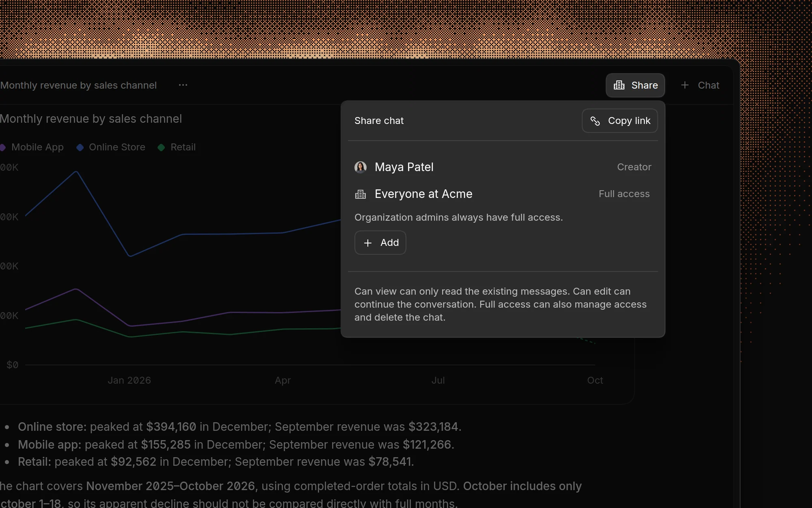812x508 pixels.
Task: Select Everyone at Acme entry
Action: [x=503, y=194]
